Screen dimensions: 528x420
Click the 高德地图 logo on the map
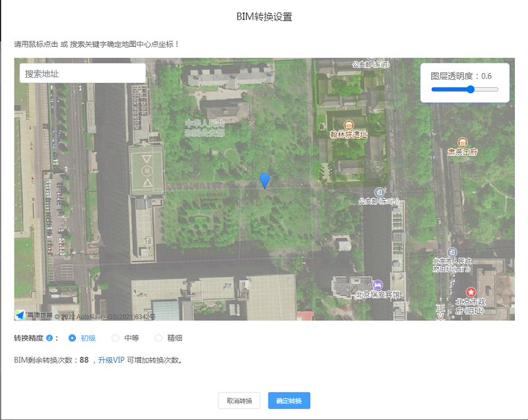pyautogui.click(x=34, y=315)
